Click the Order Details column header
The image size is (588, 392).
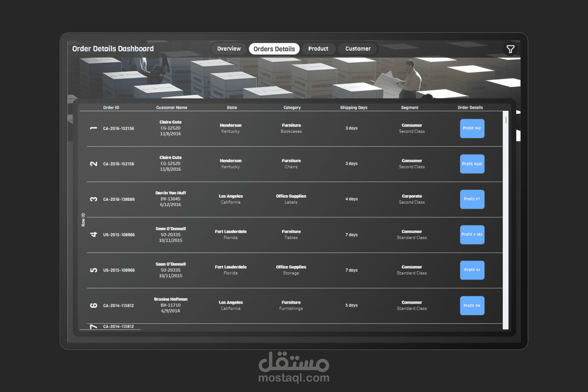[470, 108]
